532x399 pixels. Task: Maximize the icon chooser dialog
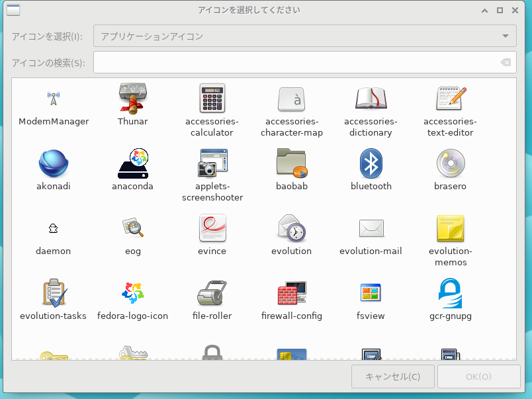coord(500,11)
